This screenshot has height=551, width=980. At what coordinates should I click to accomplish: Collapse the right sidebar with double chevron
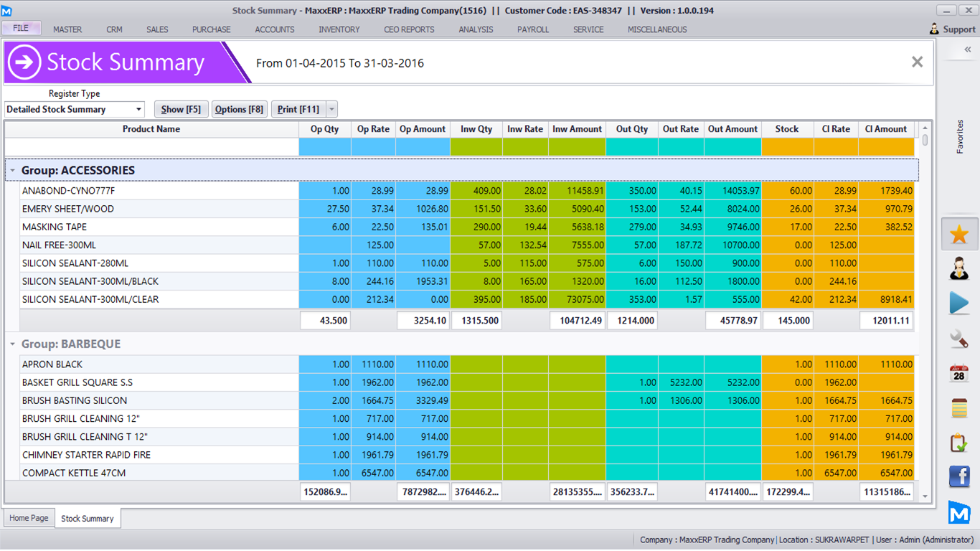click(967, 50)
